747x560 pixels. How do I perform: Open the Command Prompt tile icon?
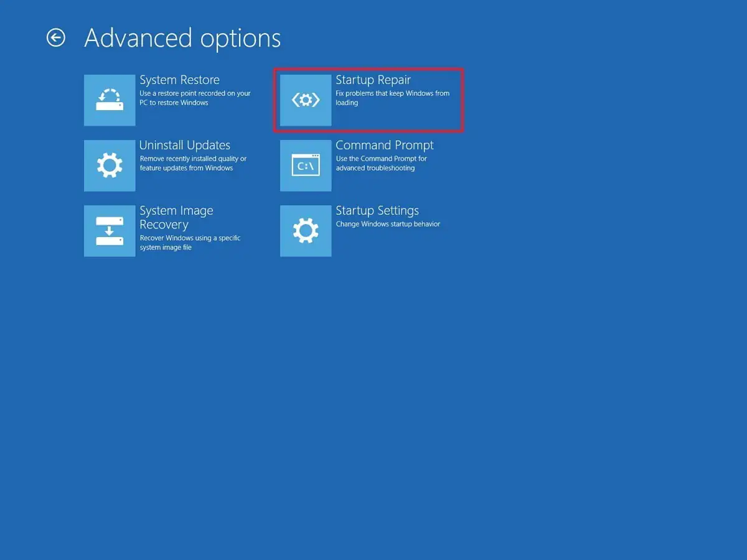305,166
